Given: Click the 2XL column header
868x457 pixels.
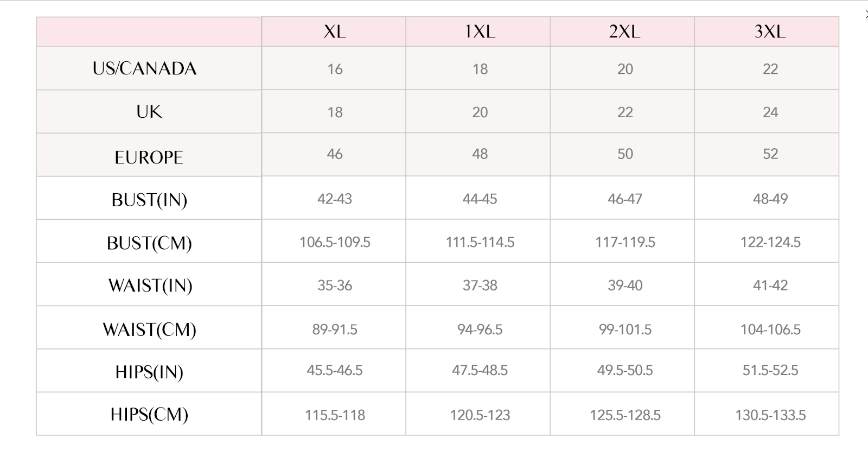Looking at the screenshot, I should click(624, 31).
